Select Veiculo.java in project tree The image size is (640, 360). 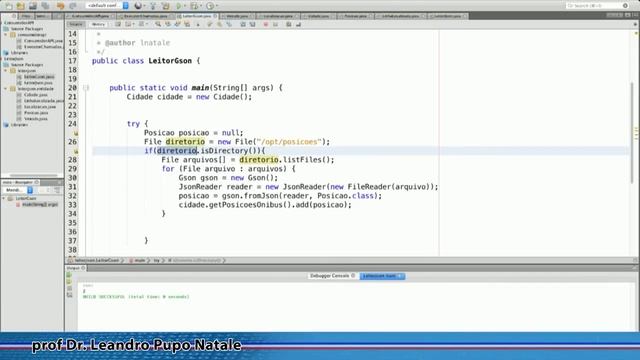(x=36, y=119)
